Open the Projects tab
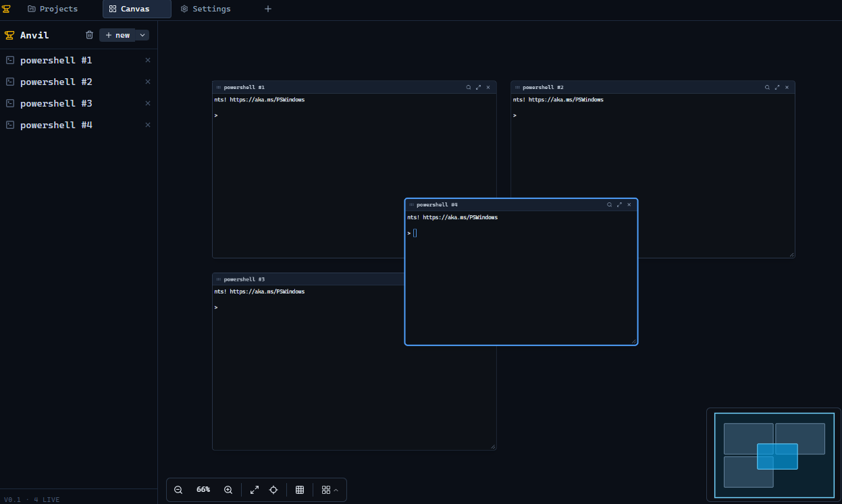The height and width of the screenshot is (504, 842). [53, 9]
